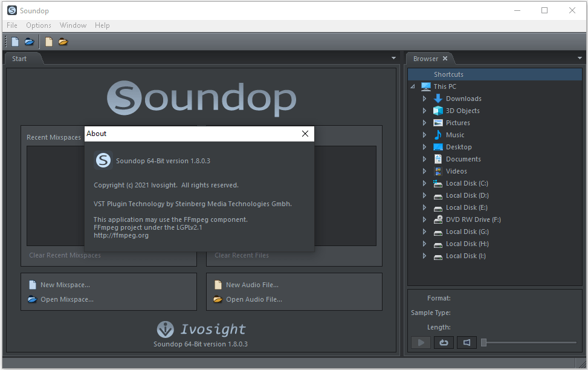Screen dimensions: 588x370
Task: Open the Window menu
Action: (73, 25)
